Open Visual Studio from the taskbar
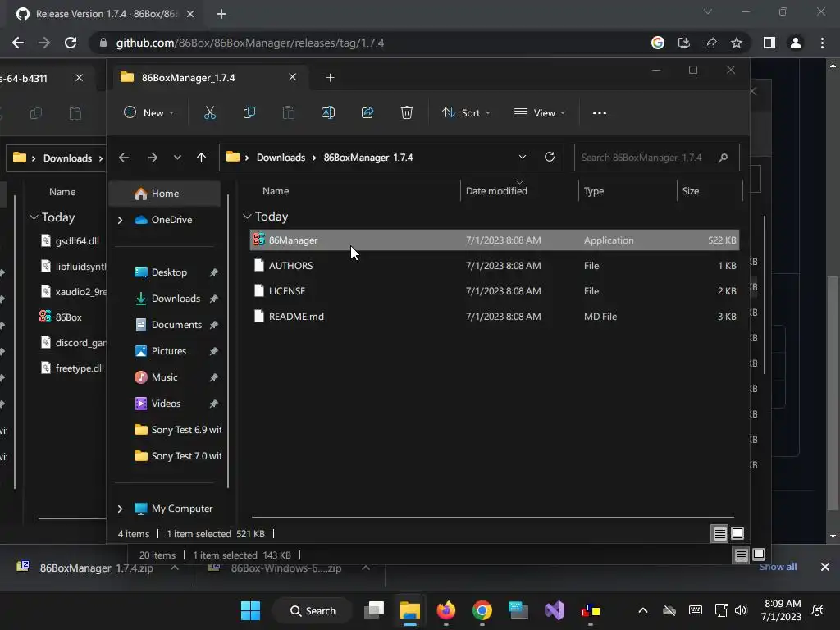Screen dimensions: 840x630 tap(555, 610)
